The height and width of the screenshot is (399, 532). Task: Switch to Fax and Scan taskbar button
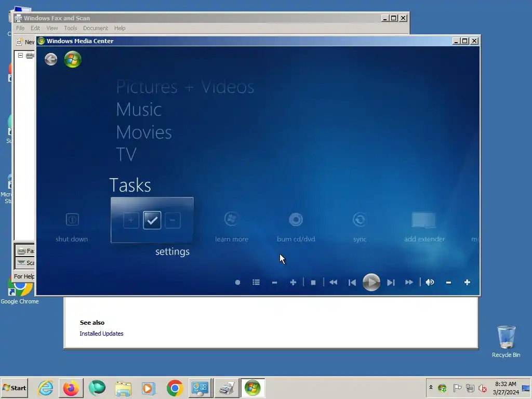(x=227, y=388)
